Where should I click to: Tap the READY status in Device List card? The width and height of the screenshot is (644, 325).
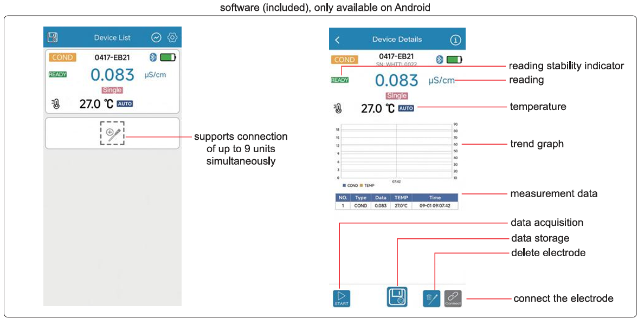(x=57, y=74)
